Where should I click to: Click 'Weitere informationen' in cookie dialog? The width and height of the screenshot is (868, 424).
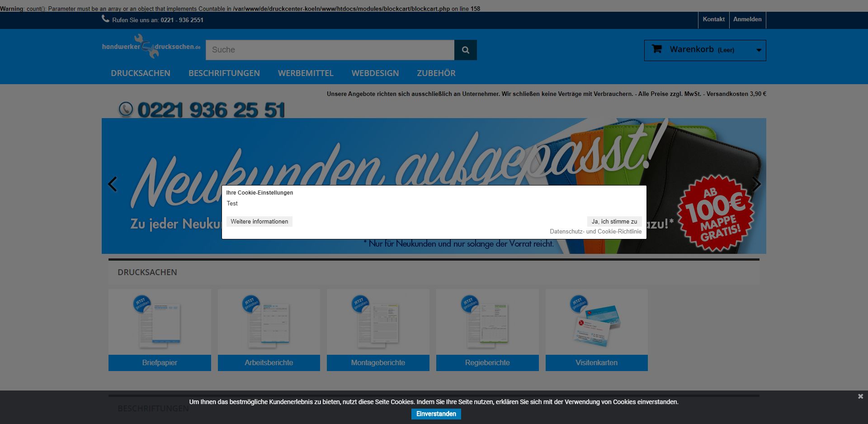259,221
